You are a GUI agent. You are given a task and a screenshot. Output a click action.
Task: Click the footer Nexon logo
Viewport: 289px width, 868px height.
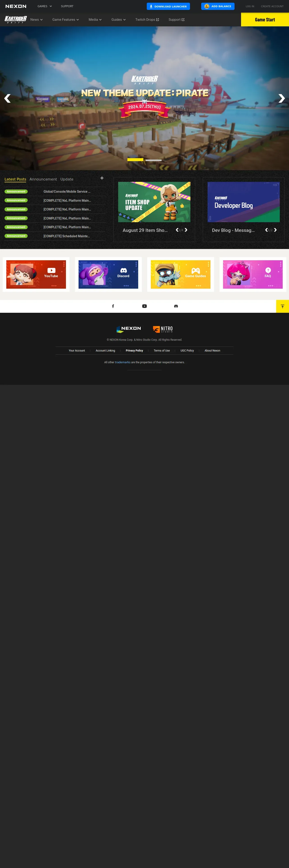coord(129,329)
